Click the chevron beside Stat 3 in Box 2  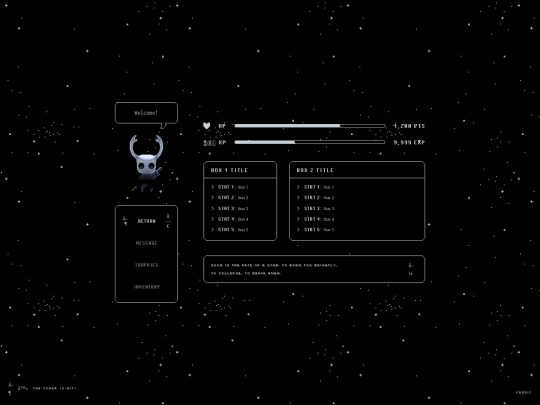click(298, 208)
